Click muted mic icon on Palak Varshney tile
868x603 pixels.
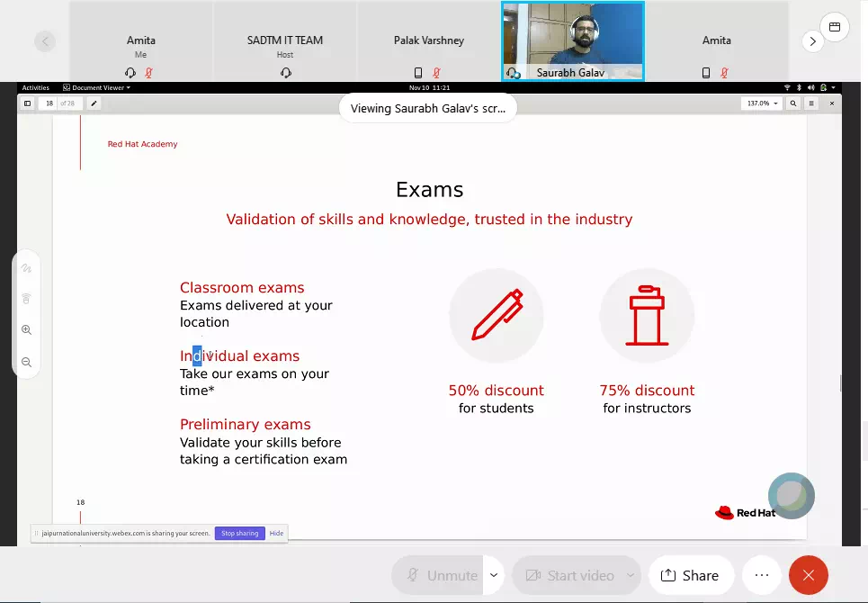click(437, 73)
